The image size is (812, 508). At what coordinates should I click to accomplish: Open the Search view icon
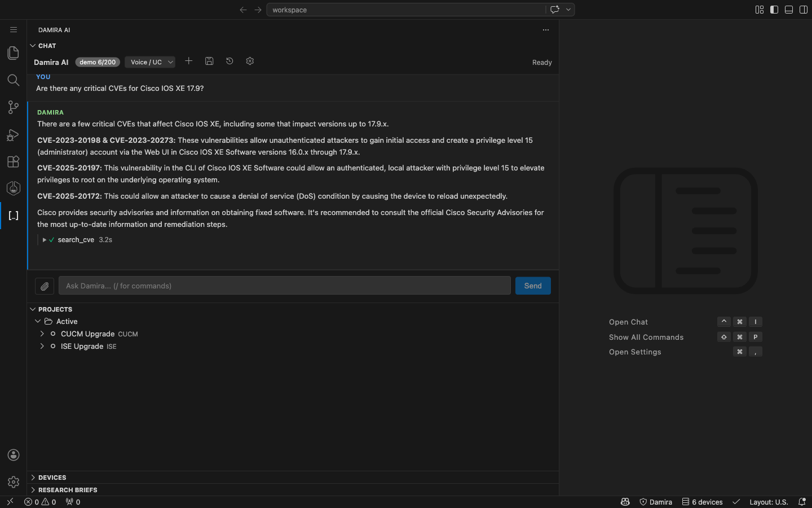point(14,80)
